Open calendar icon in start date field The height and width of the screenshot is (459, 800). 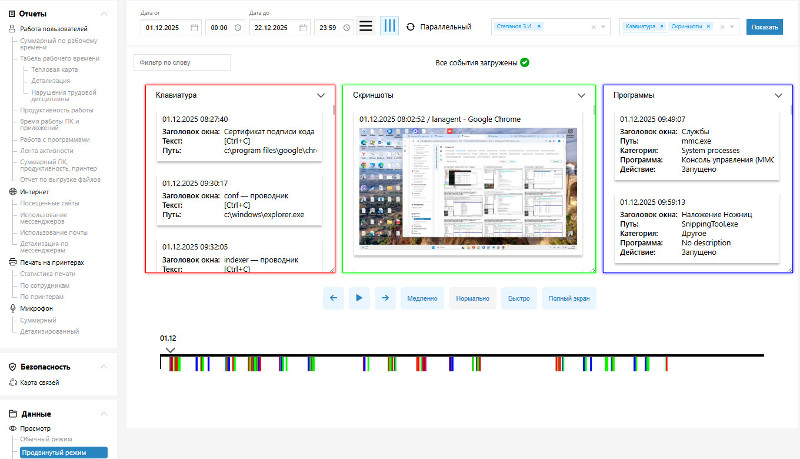194,27
